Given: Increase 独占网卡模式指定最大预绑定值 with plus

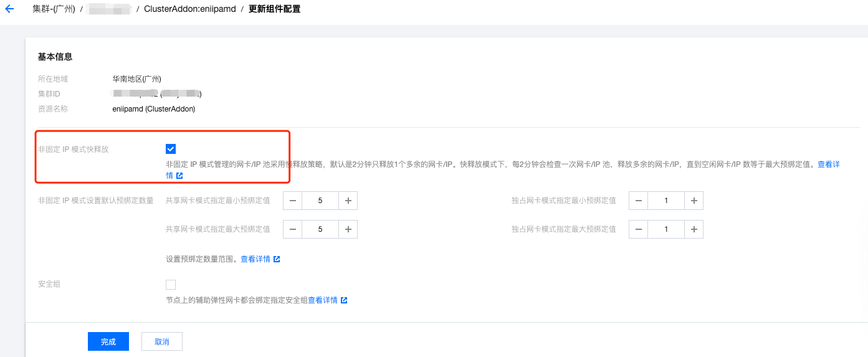Looking at the screenshot, I should (694, 229).
